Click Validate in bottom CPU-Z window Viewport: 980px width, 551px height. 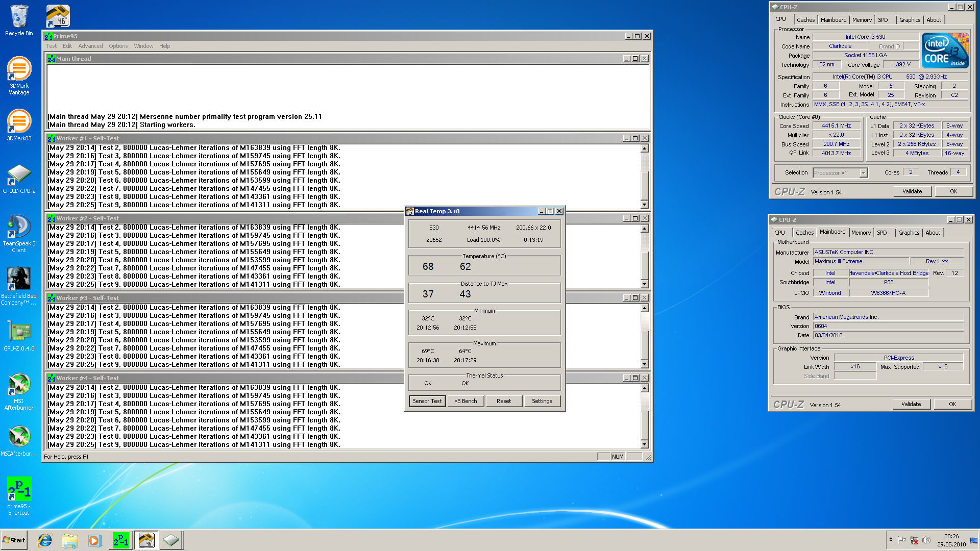click(911, 404)
